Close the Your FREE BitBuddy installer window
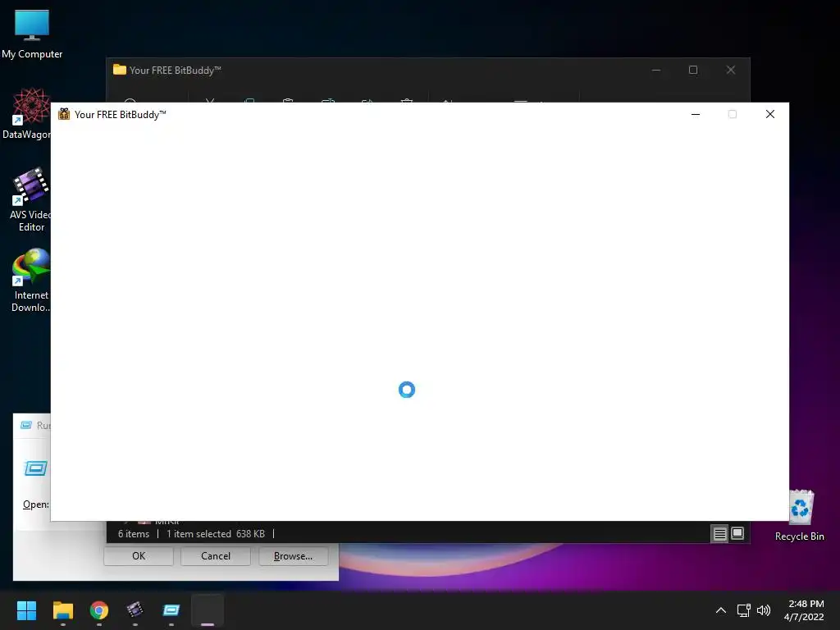This screenshot has height=630, width=840. pyautogui.click(x=769, y=114)
